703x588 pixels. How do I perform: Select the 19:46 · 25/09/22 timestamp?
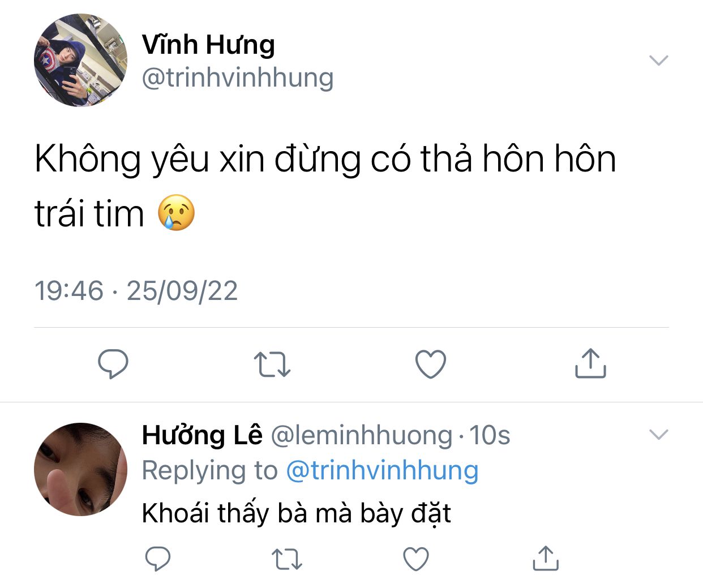136,291
